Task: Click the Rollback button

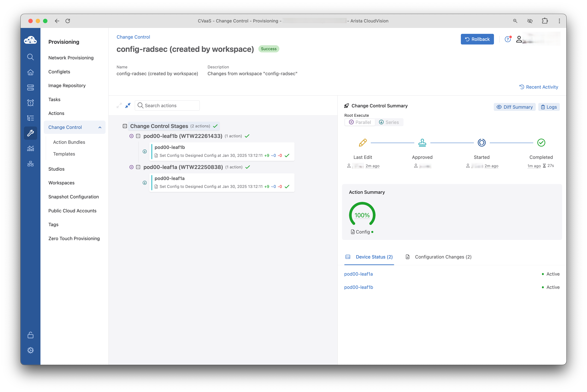Action: 477,39
